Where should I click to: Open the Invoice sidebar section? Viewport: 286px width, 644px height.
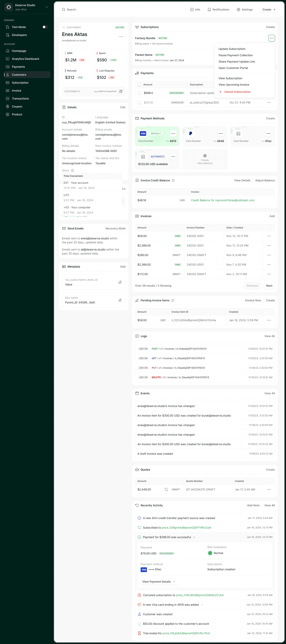[x=27, y=91]
